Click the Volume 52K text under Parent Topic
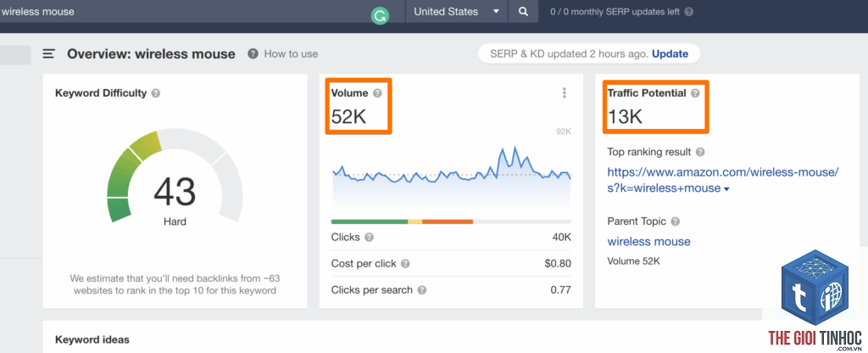The width and height of the screenshot is (868, 353). (633, 261)
